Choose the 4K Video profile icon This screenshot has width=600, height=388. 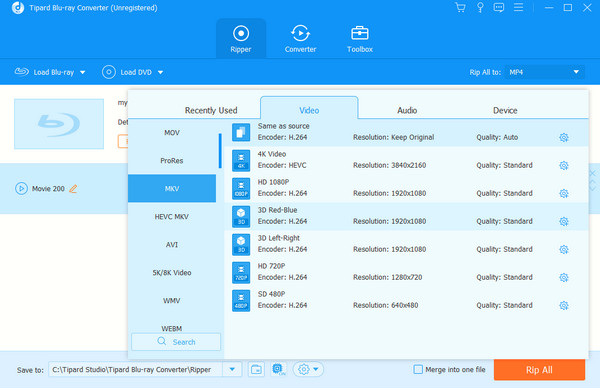(241, 160)
